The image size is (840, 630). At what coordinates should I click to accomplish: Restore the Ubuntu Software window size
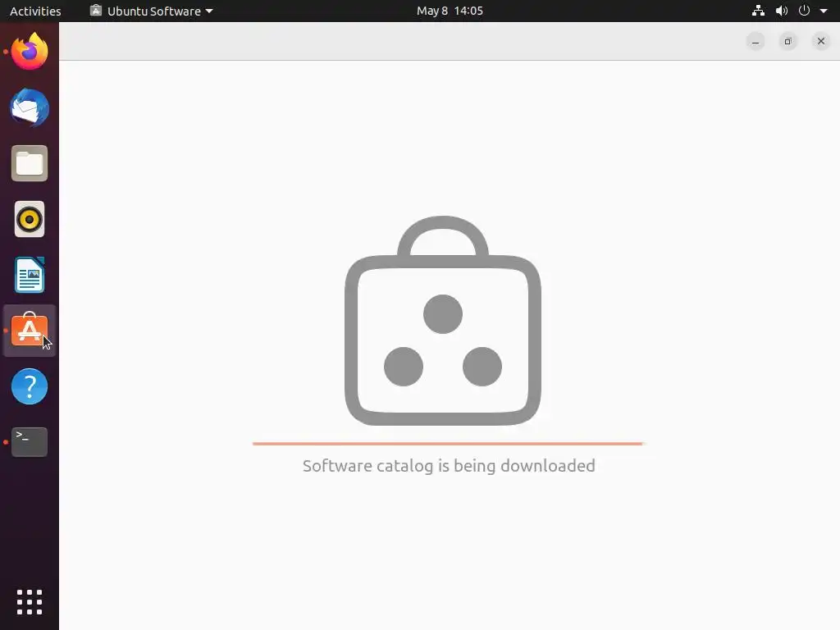tap(788, 41)
